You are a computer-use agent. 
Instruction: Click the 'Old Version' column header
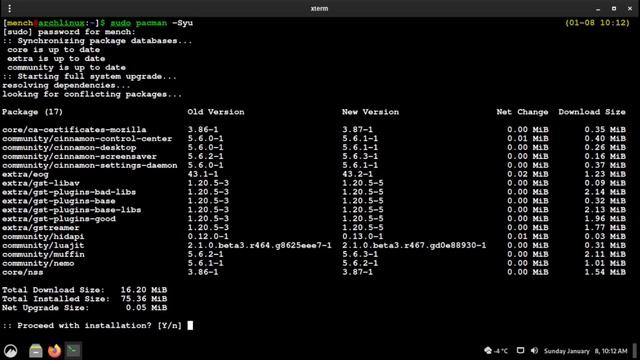[x=216, y=112]
